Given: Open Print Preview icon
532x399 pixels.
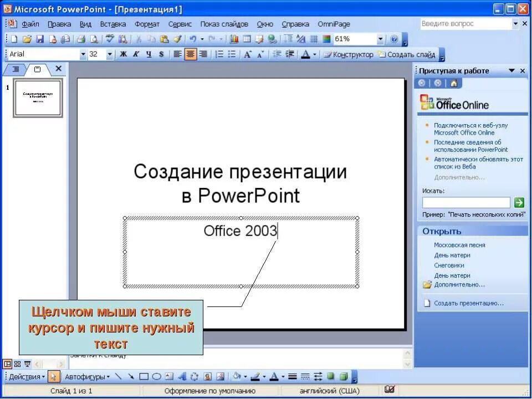Looking at the screenshot, I should 94,39.
